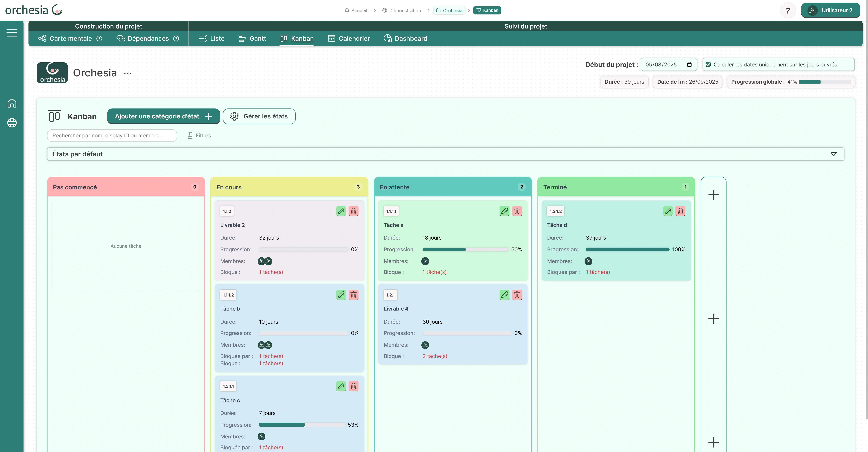Viewport: 868px width, 452px height.
Task: Edit the Tâche d card
Action: coord(668,211)
